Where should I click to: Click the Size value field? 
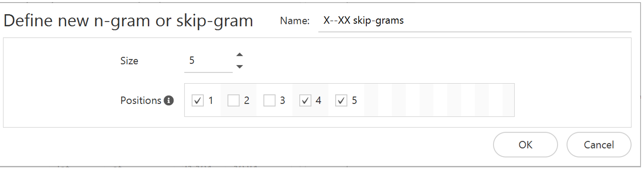[208, 61]
